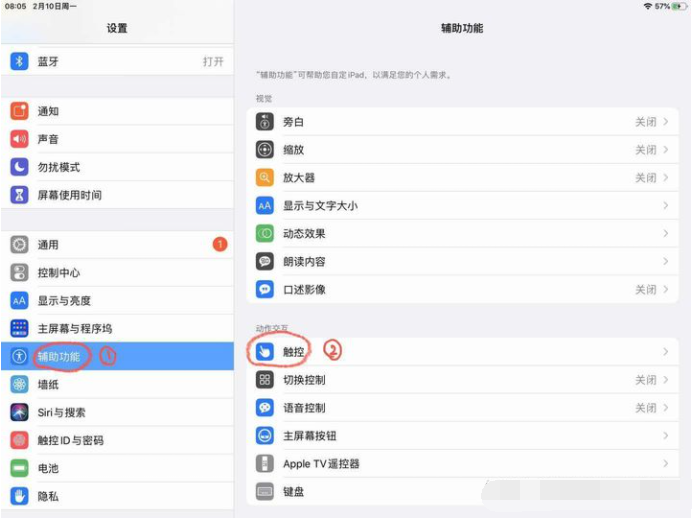Tap the 旁白 VoiceOver icon

[x=265, y=122]
